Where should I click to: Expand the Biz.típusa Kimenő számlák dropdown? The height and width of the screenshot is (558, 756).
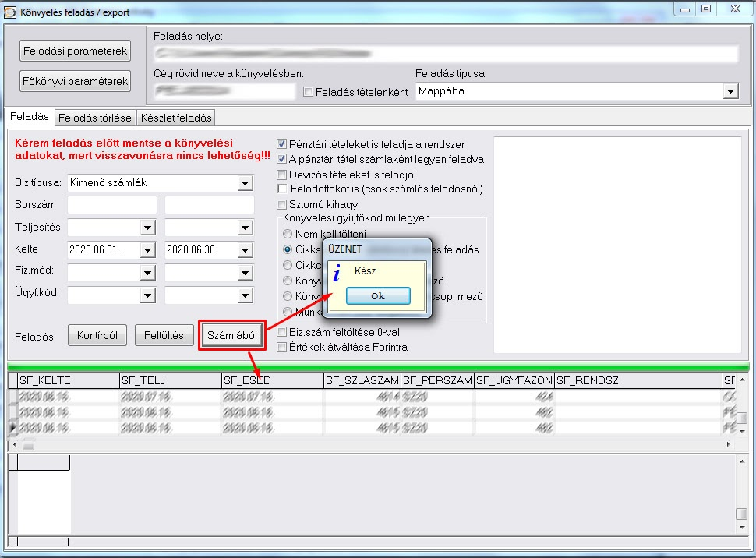[x=245, y=183]
